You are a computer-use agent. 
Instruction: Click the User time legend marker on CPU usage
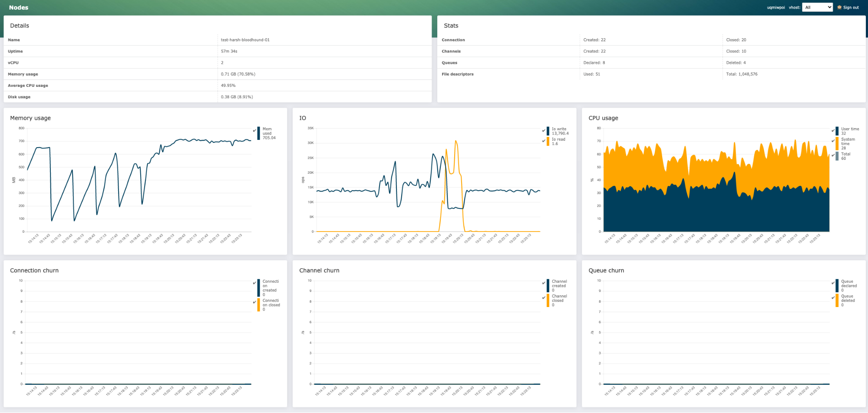click(836, 131)
